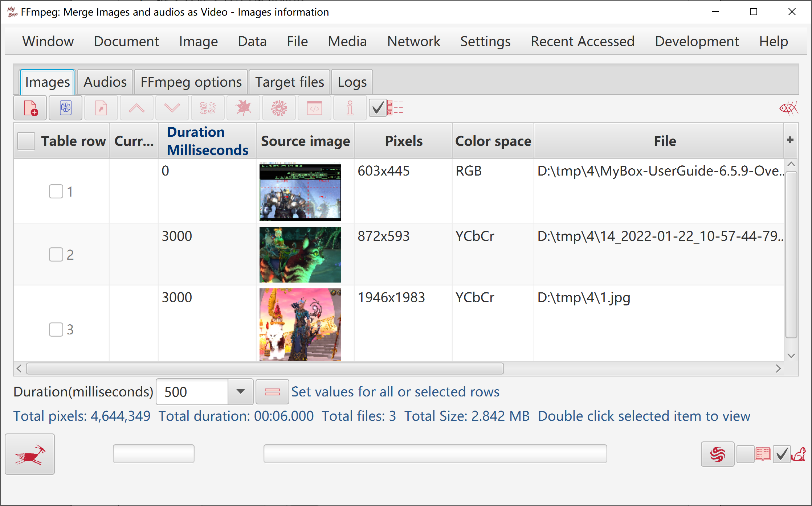Click the table scroll right arrow

(779, 369)
